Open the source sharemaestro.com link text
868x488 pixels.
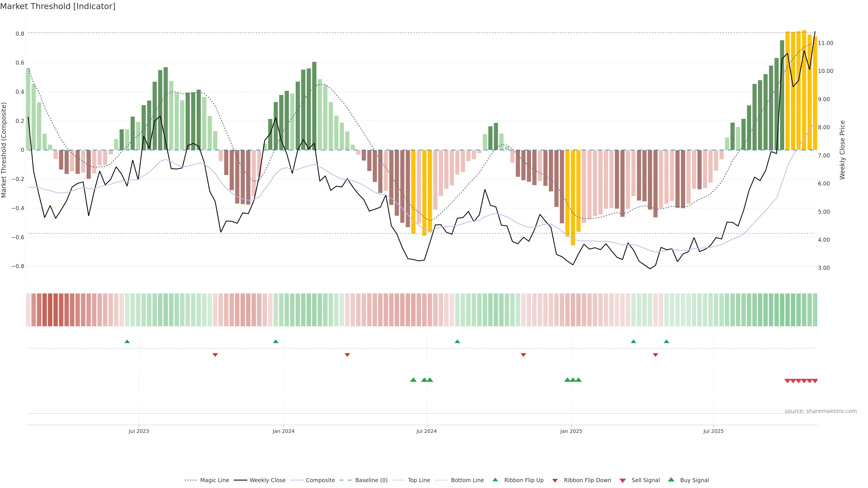coord(821,411)
